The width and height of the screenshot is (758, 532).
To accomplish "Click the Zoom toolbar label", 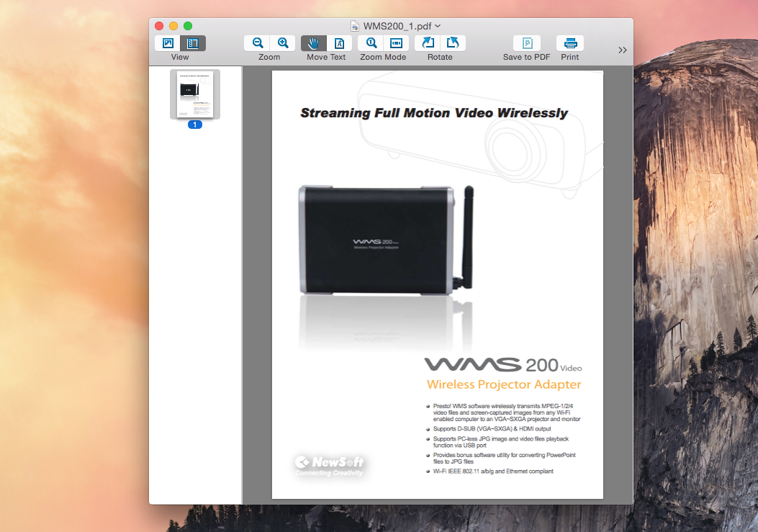I will [269, 57].
